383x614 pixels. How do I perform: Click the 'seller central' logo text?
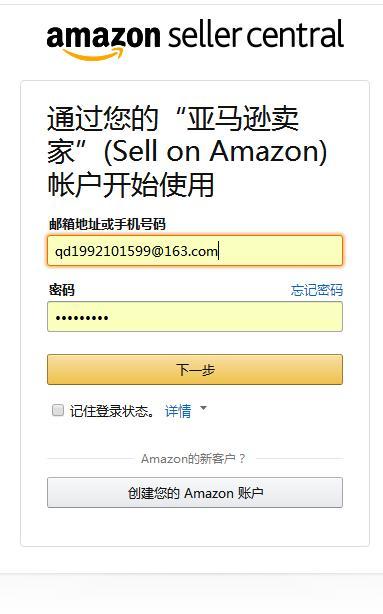coord(256,34)
